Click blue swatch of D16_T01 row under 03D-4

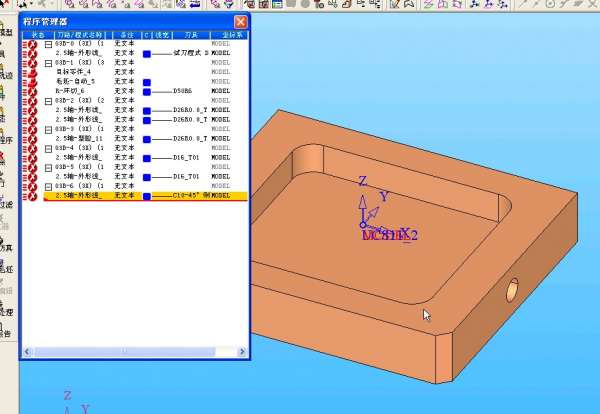(x=147, y=158)
